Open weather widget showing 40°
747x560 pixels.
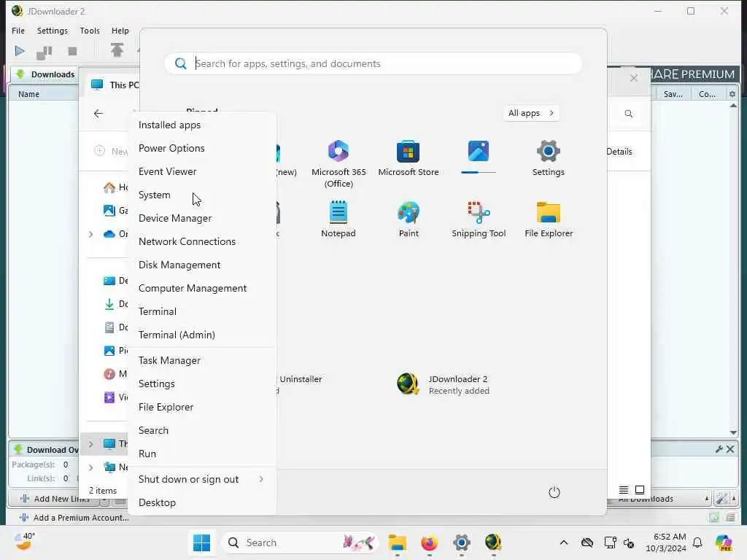tap(24, 542)
